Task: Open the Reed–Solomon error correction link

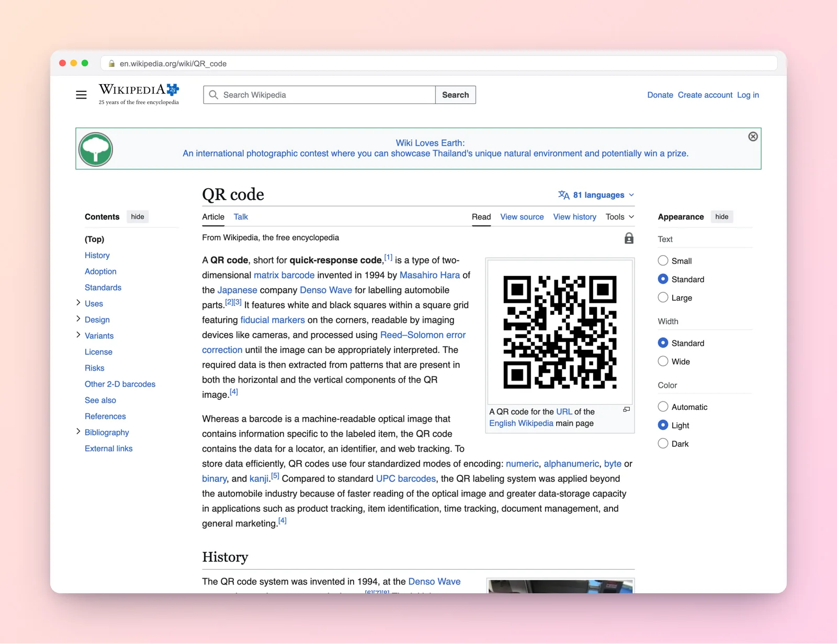Action: pos(423,335)
